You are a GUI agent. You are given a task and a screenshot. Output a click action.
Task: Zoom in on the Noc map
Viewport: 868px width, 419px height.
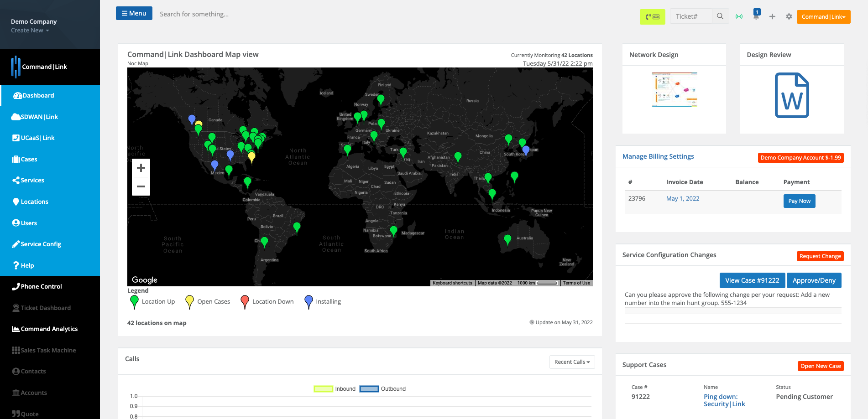click(x=141, y=168)
